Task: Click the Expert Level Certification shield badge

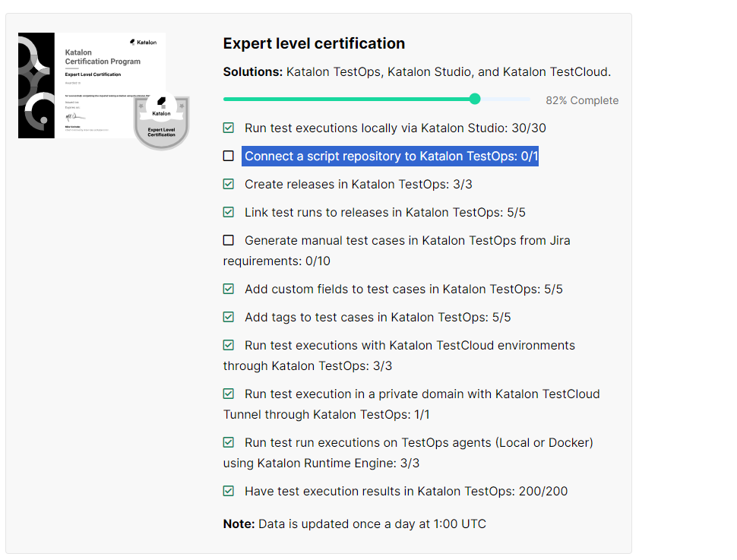Action: coord(161,122)
